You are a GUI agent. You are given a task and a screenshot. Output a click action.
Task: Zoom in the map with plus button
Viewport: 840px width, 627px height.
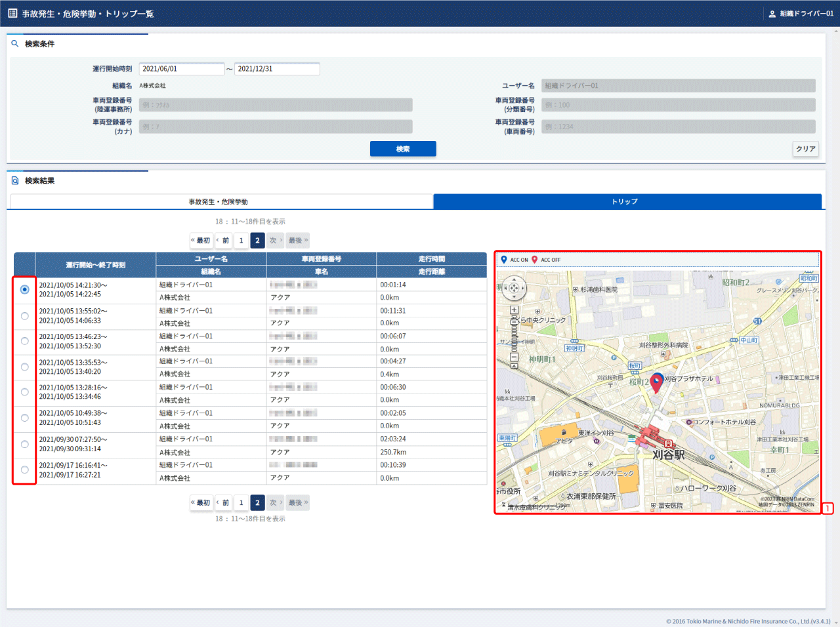pos(514,310)
